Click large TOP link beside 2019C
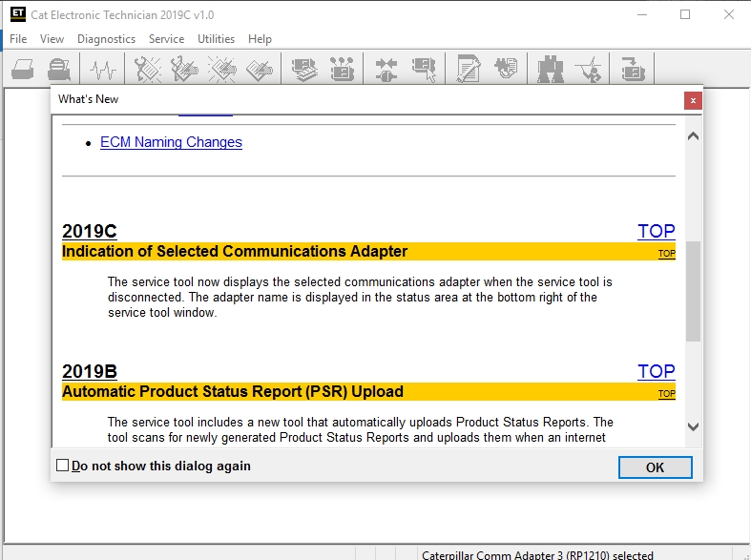 657,231
